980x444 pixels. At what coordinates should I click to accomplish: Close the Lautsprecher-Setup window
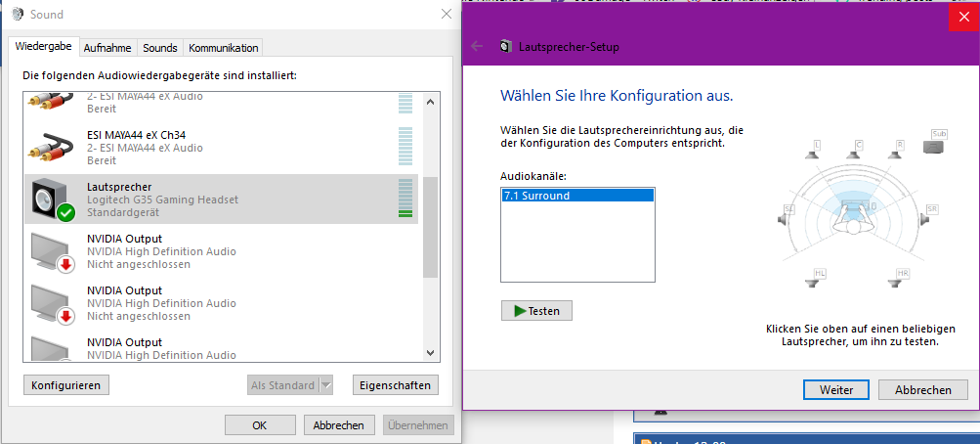(963, 16)
